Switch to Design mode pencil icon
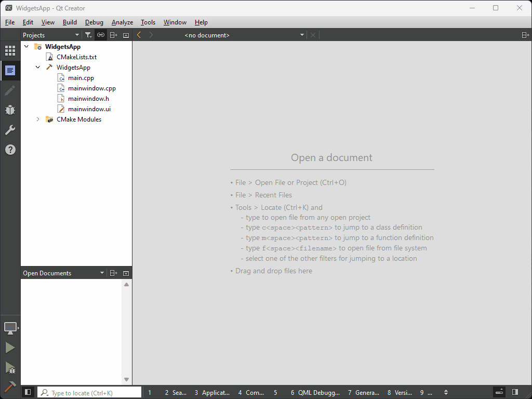The height and width of the screenshot is (399, 532). (10, 90)
